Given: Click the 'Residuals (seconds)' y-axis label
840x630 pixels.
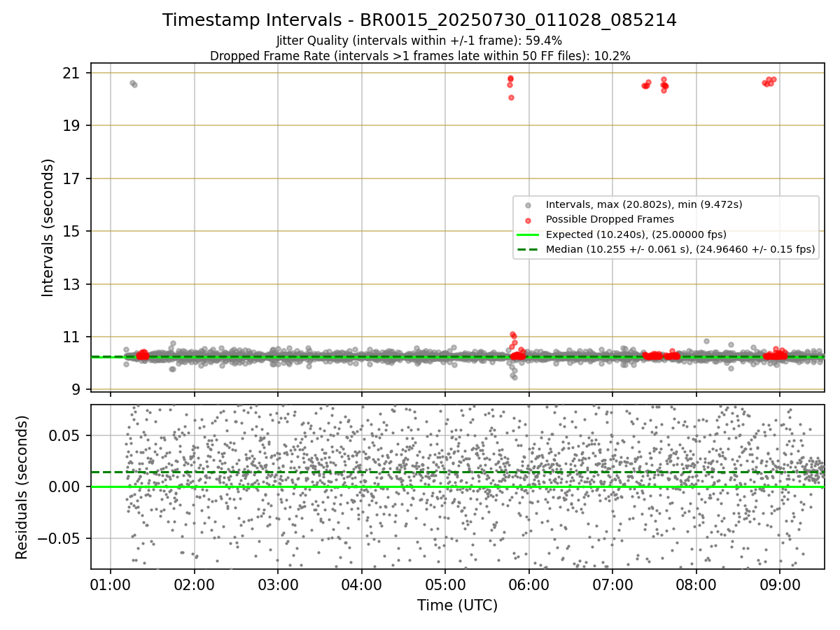Looking at the screenshot, I should click(x=22, y=487).
